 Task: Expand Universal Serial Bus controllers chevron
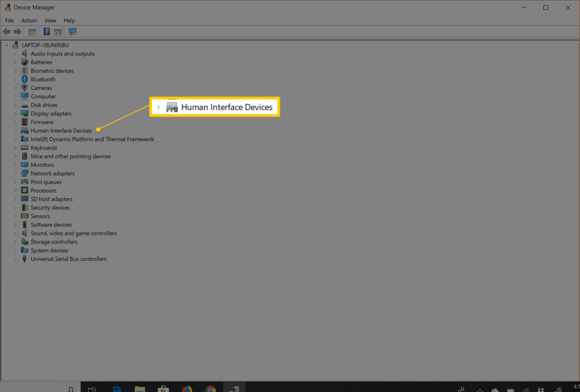(x=16, y=259)
